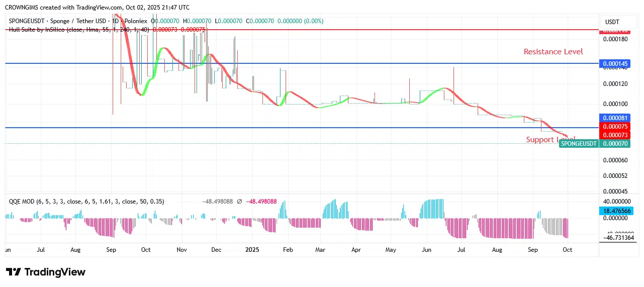Click the blue 0.000145 price label

pos(615,64)
